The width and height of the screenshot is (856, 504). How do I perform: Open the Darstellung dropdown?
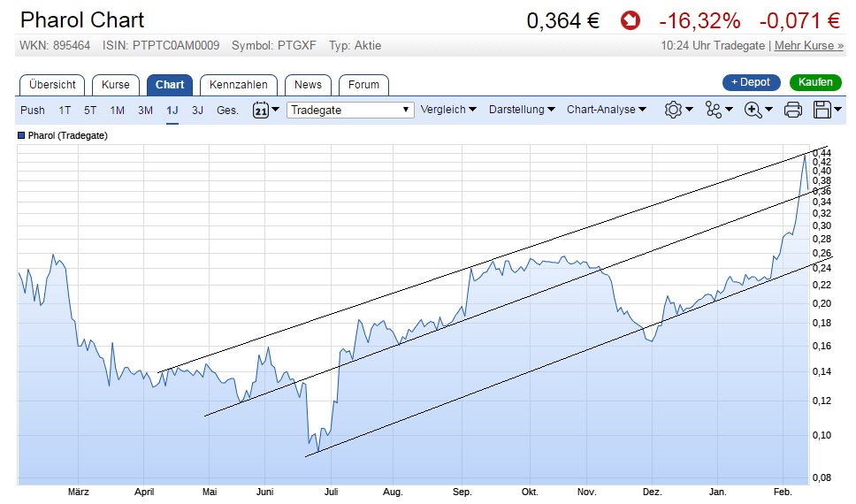click(x=522, y=110)
